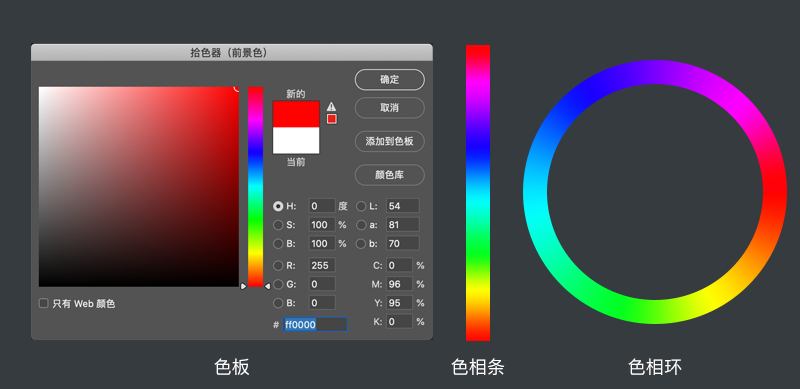
Task: Select the R red radio button
Action: (278, 265)
